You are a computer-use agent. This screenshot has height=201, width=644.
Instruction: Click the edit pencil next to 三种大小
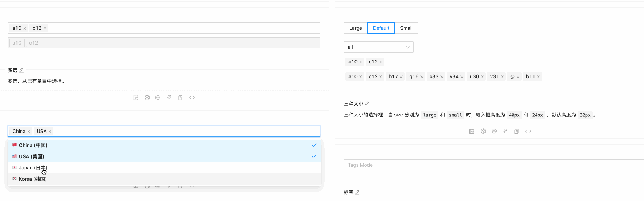367,104
